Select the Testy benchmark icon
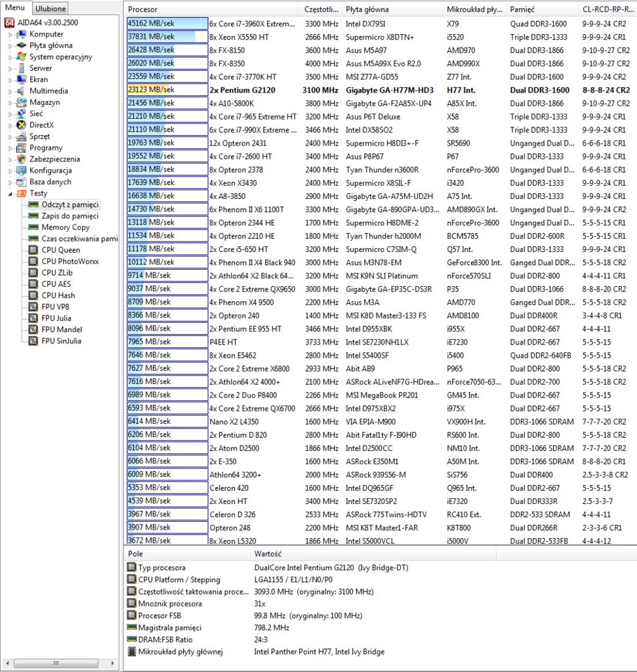This screenshot has width=637, height=672. [x=22, y=194]
